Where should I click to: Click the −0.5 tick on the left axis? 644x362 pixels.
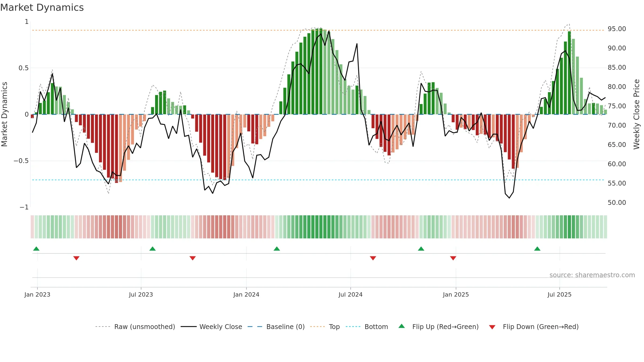click(x=21, y=161)
